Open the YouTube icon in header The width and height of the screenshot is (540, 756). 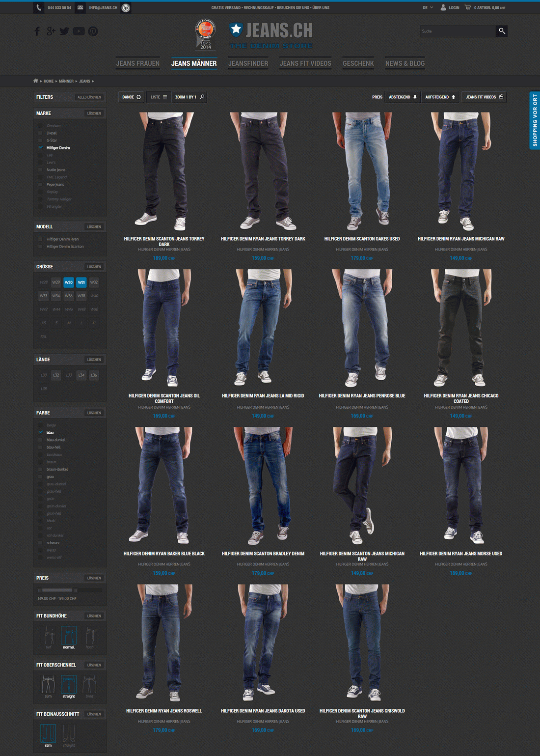[79, 31]
